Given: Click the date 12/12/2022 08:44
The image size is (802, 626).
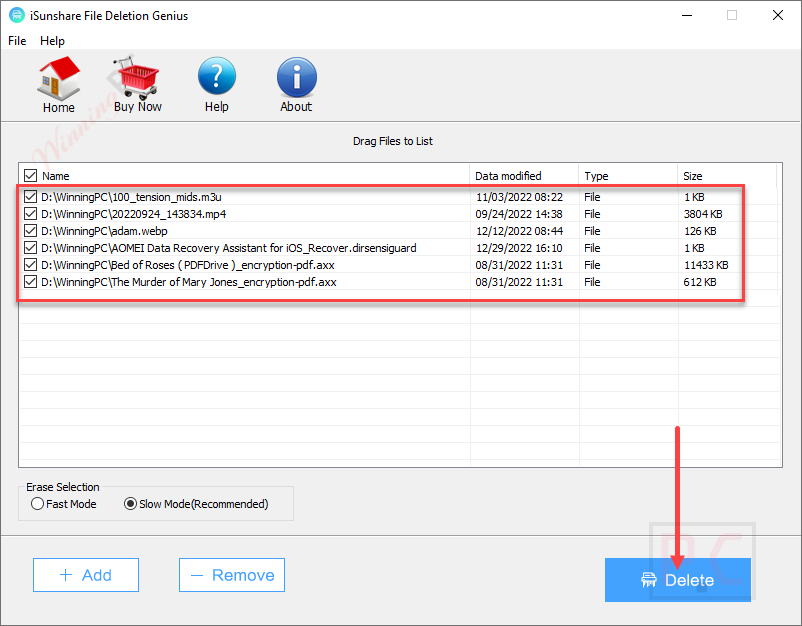Looking at the screenshot, I should [x=519, y=231].
